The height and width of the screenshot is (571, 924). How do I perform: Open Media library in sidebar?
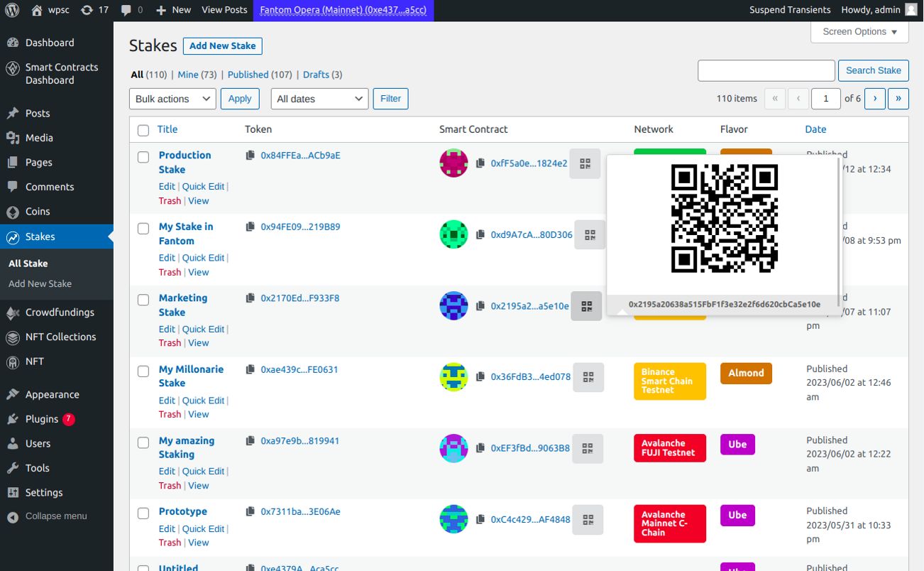tap(57, 138)
